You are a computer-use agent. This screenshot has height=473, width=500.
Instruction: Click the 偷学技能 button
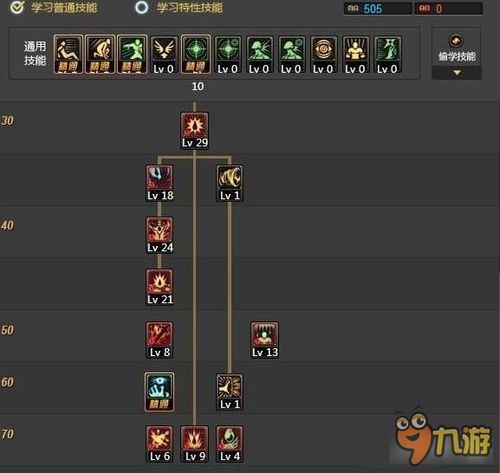click(456, 48)
